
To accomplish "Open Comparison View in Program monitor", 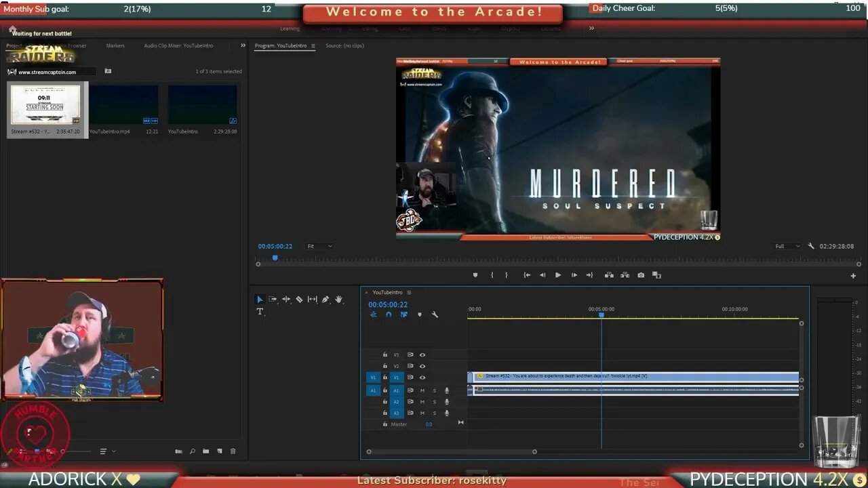I will click(656, 275).
